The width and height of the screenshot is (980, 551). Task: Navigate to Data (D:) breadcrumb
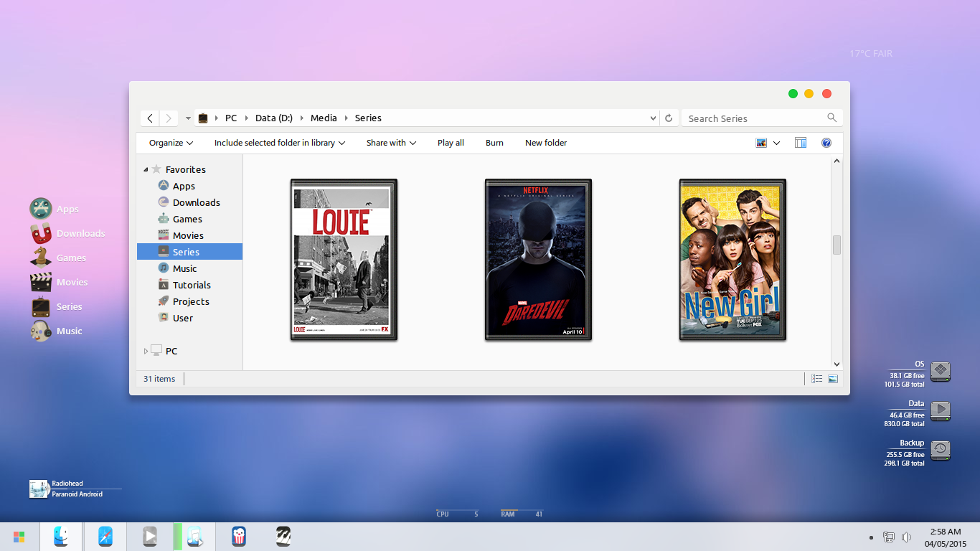pyautogui.click(x=274, y=118)
